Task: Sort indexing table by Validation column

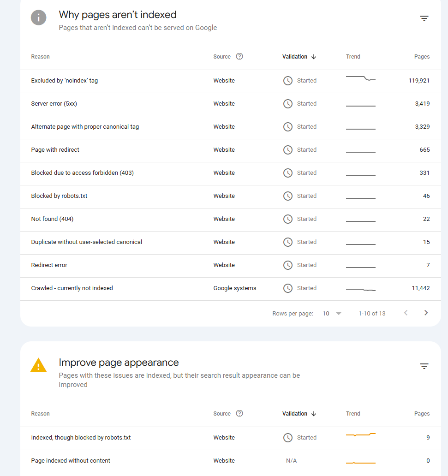Action: (x=299, y=57)
